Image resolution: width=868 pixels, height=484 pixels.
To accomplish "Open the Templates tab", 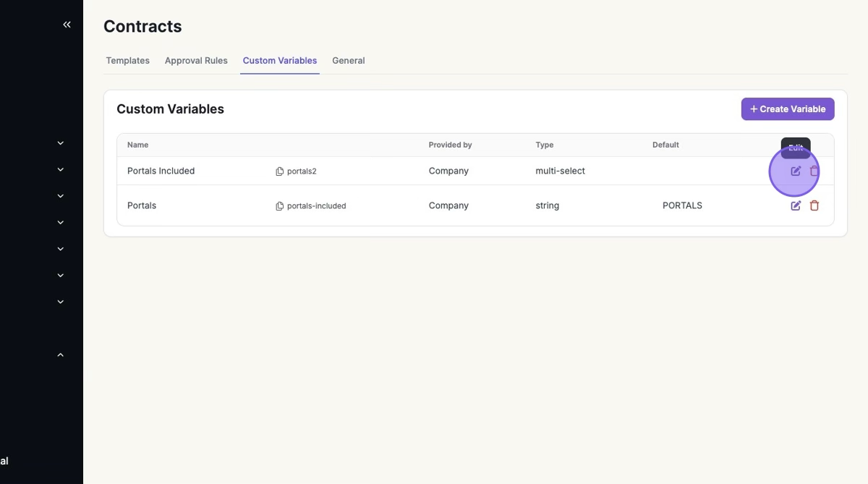I will (127, 61).
